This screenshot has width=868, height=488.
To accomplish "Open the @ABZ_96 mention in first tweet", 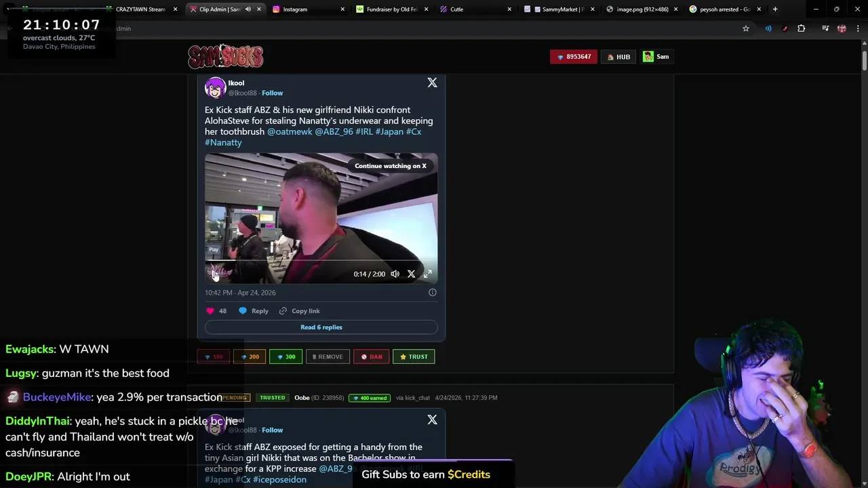I will [334, 131].
